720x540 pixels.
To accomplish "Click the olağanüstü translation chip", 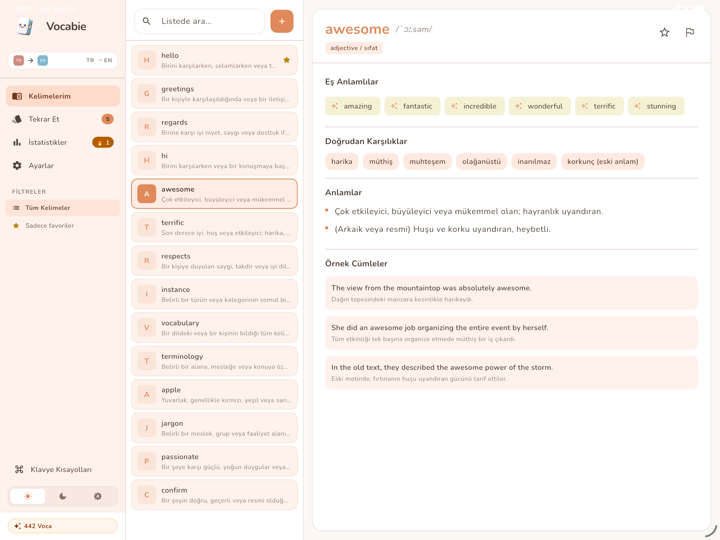I will pyautogui.click(x=481, y=162).
